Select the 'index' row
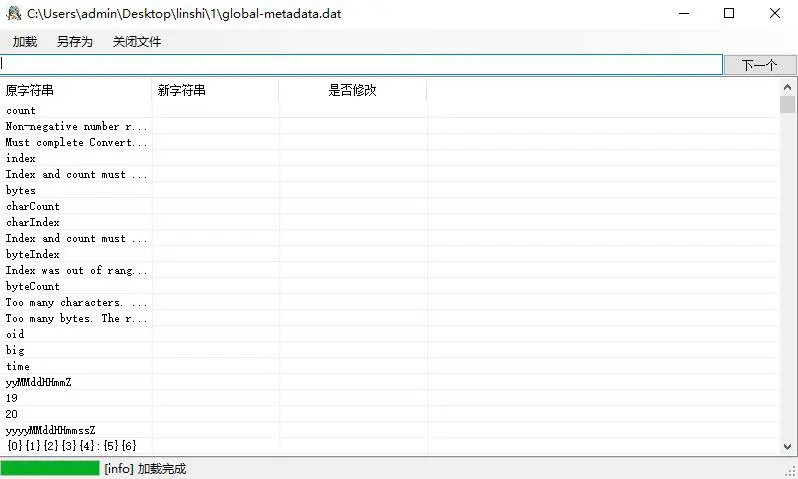The image size is (798, 479). (389, 158)
